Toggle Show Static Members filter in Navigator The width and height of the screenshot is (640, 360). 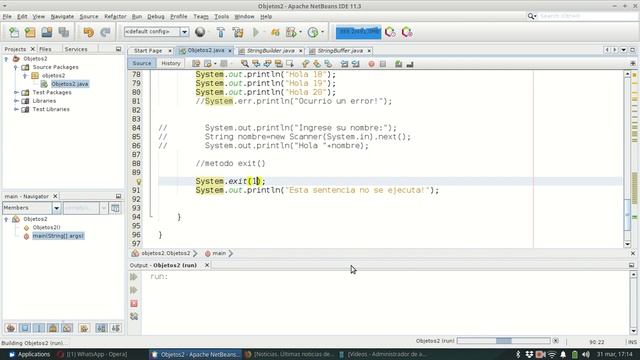[x=39, y=328]
